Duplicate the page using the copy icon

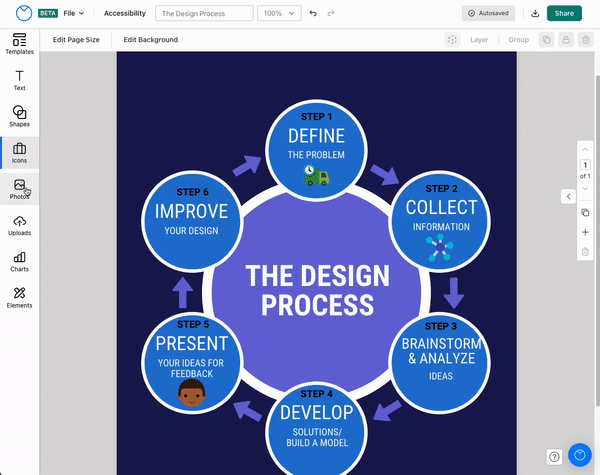click(585, 213)
